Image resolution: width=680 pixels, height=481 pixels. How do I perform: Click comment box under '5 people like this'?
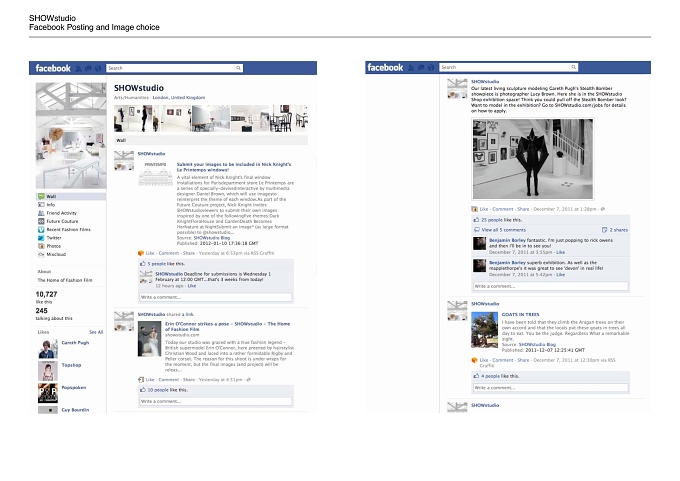(x=216, y=297)
